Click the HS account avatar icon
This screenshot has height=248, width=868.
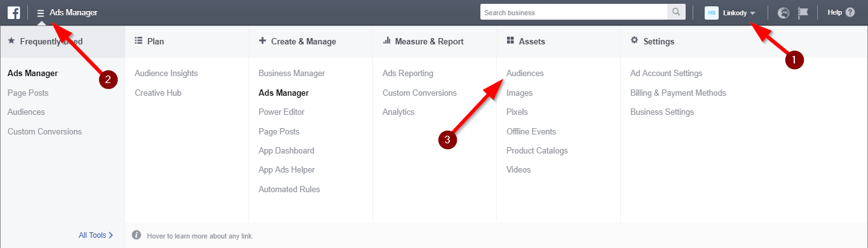click(x=712, y=13)
